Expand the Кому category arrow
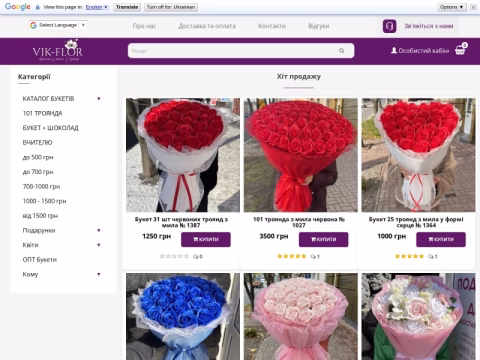 (99, 274)
